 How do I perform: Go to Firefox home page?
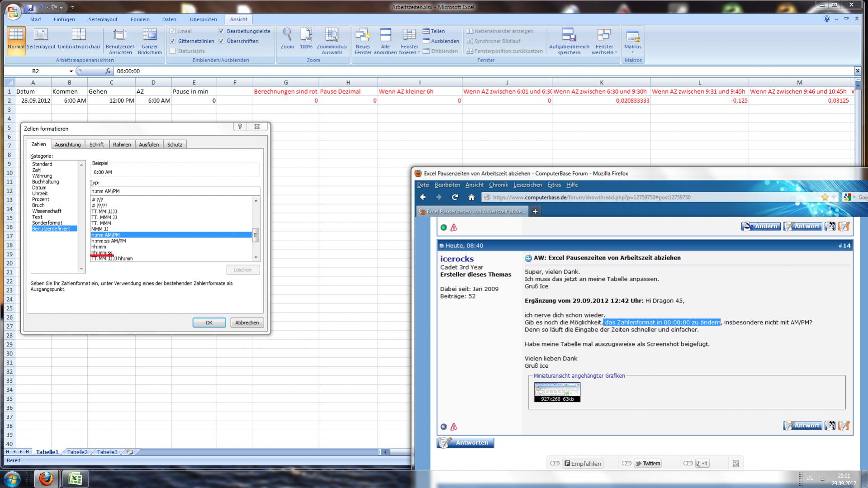[471, 197]
